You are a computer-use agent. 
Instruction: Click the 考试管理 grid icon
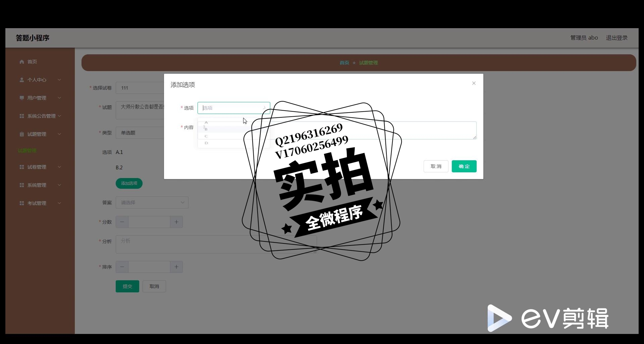pyautogui.click(x=22, y=203)
